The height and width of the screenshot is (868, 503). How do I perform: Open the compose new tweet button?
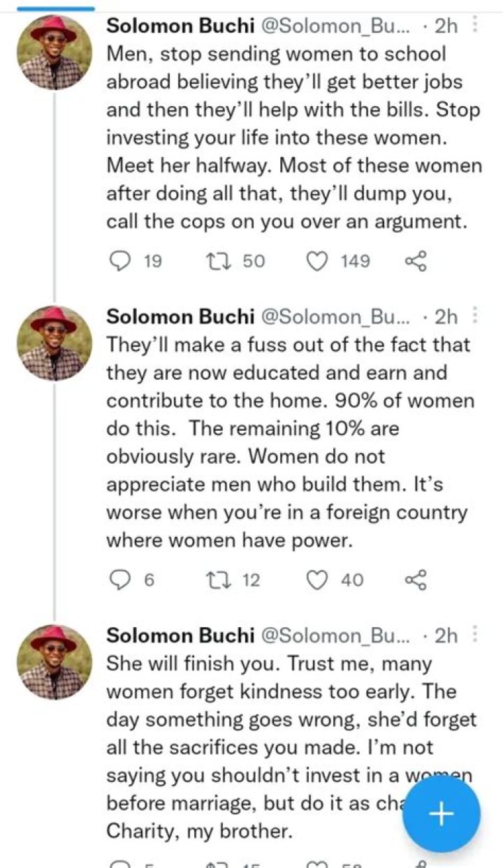(x=440, y=814)
